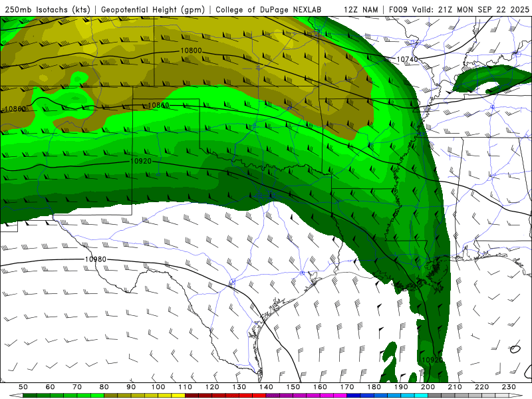
Task: Click the 10860 contour label at the map's left edge
Action: [15, 109]
